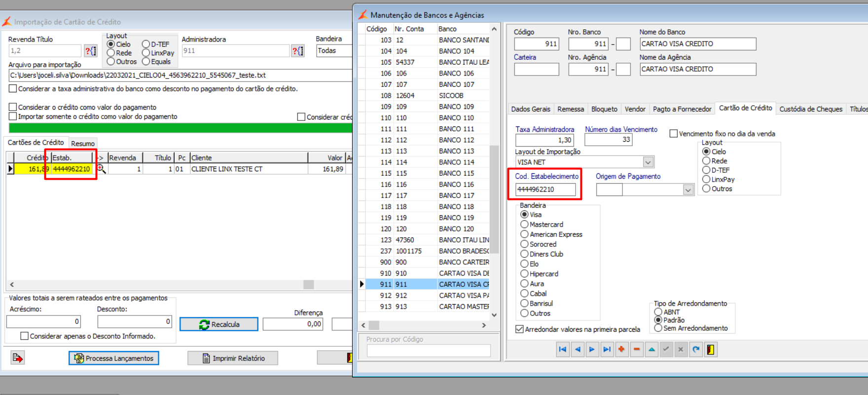
Task: Select Vendor tab
Action: pos(635,109)
